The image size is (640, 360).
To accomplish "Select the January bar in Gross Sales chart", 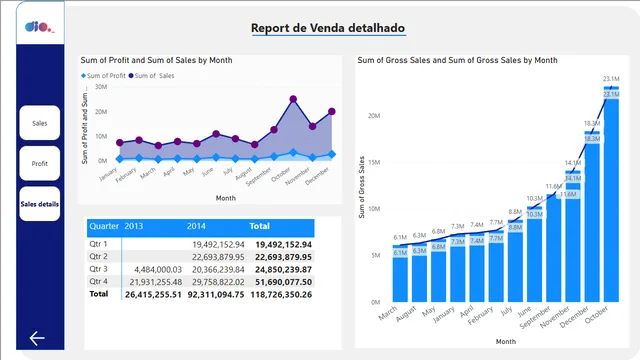I will [458, 268].
